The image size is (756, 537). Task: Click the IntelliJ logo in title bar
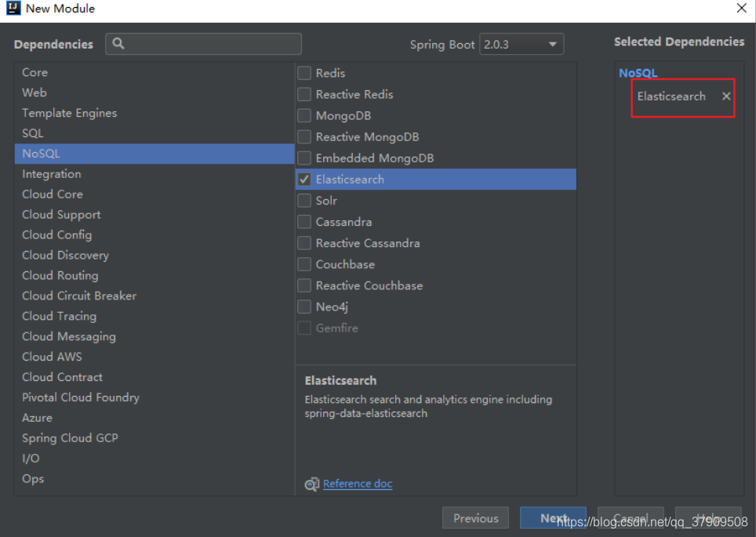(x=13, y=8)
